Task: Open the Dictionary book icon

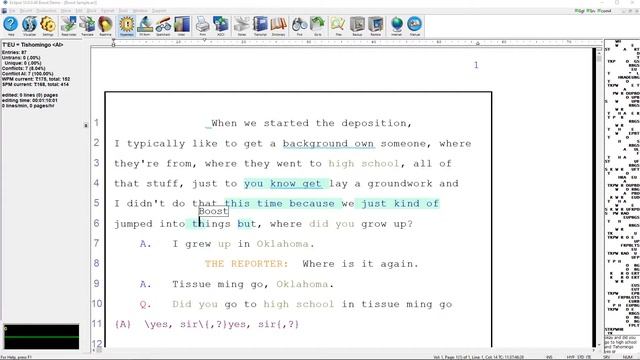Action: (x=278, y=26)
